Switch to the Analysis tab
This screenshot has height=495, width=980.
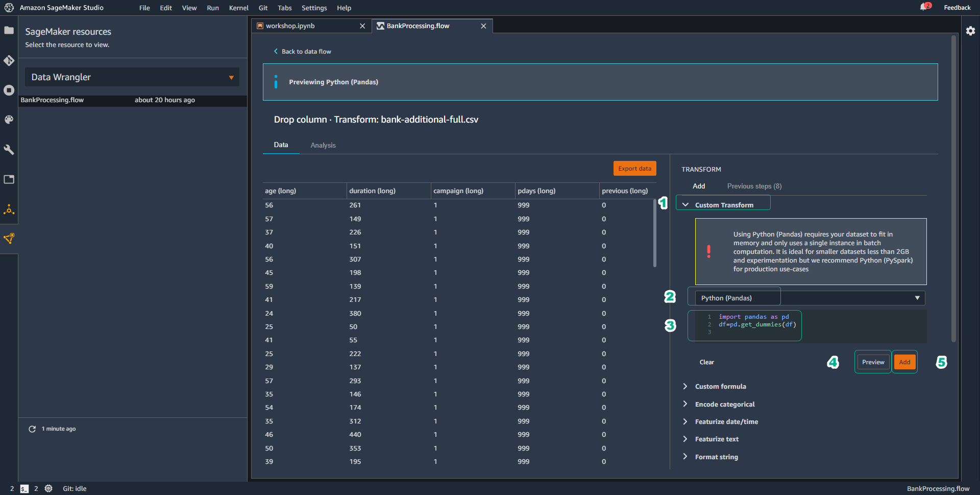click(323, 146)
